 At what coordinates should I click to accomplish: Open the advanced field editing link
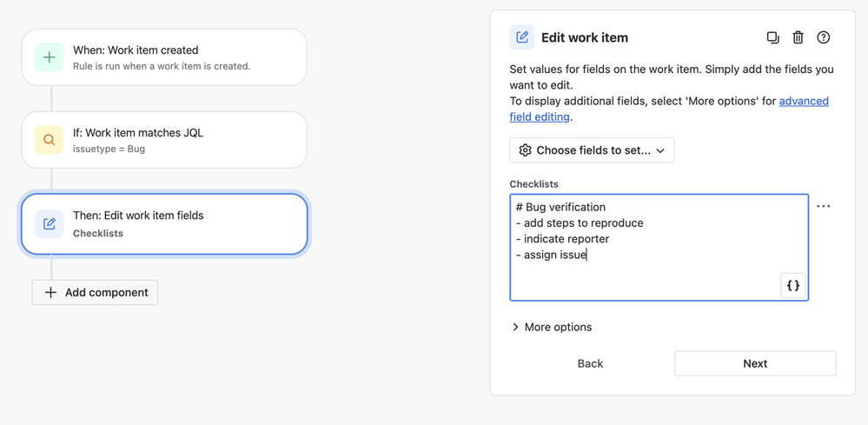803,102
